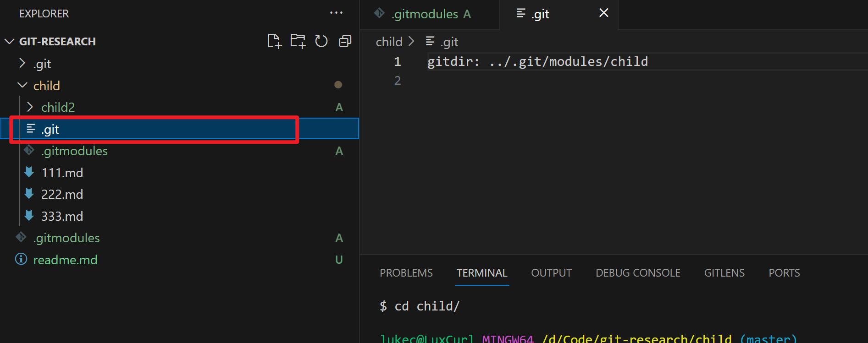Click the child breadcrumb in editor
The height and width of the screenshot is (343, 868).
coord(389,42)
